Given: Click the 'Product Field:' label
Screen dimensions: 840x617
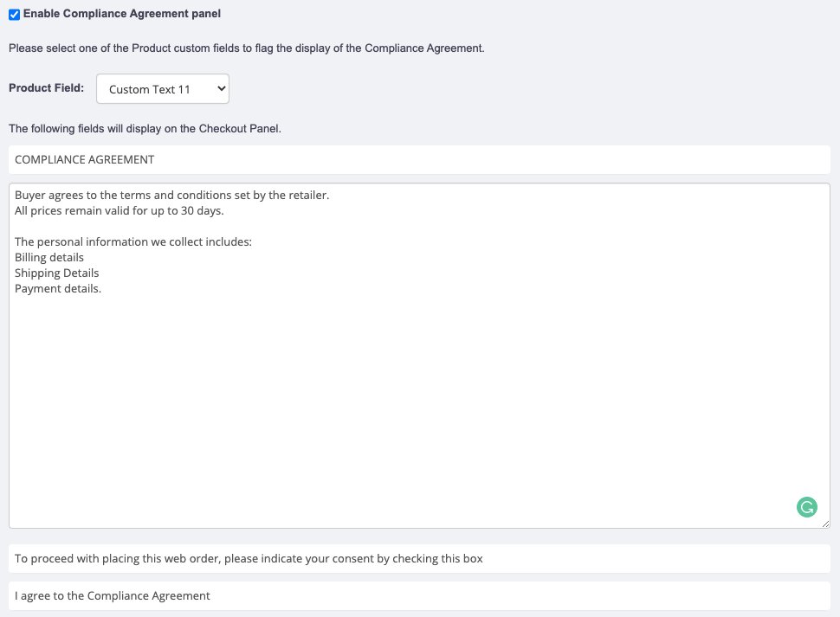Looking at the screenshot, I should point(46,88).
